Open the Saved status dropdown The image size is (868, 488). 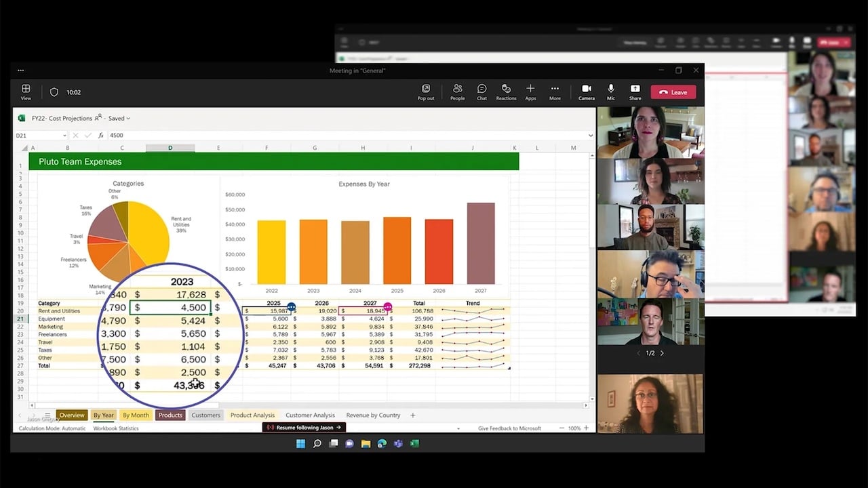(x=119, y=118)
